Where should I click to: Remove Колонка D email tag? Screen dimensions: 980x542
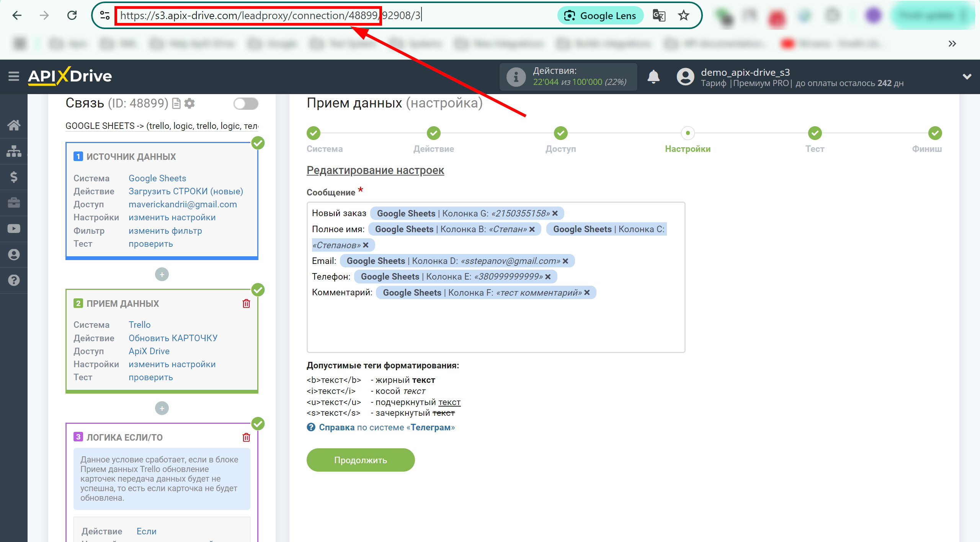tap(565, 261)
